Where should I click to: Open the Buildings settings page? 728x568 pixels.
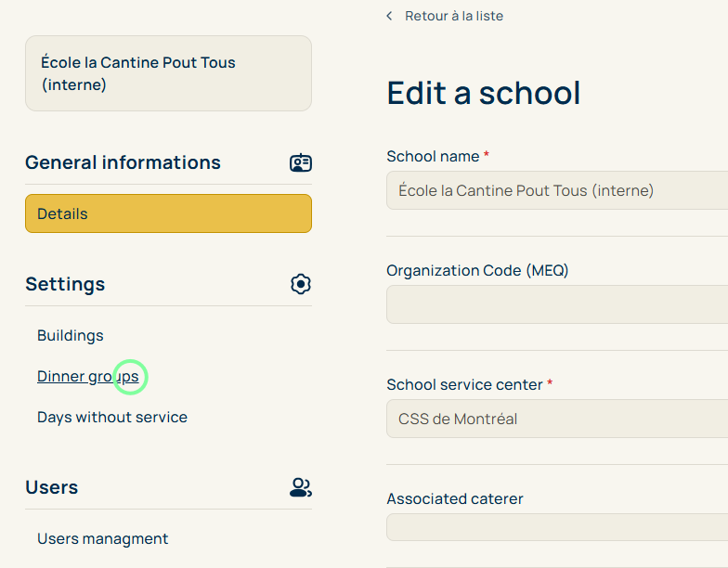[x=71, y=335]
